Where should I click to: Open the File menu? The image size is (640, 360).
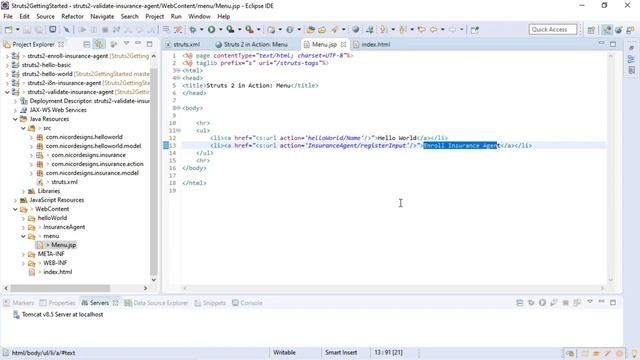(8, 16)
